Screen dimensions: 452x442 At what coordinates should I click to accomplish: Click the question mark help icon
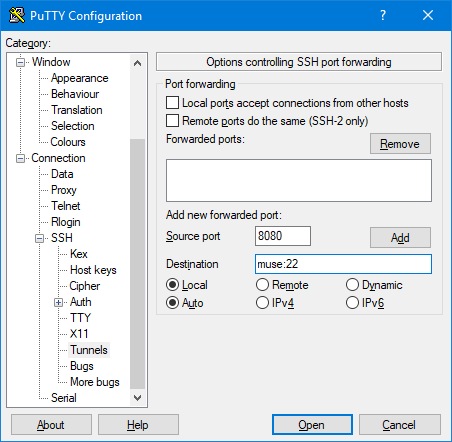383,15
